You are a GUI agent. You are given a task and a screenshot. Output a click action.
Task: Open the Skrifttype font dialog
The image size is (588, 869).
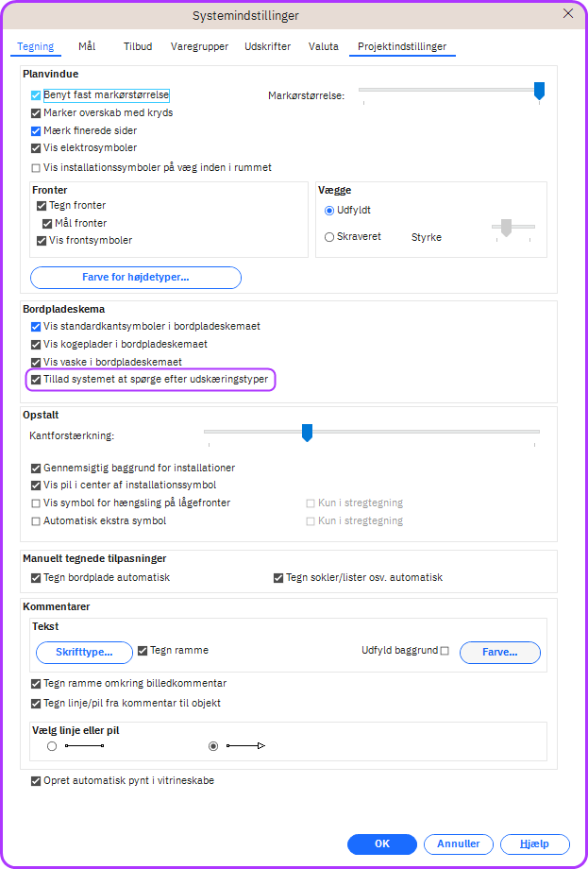84,653
